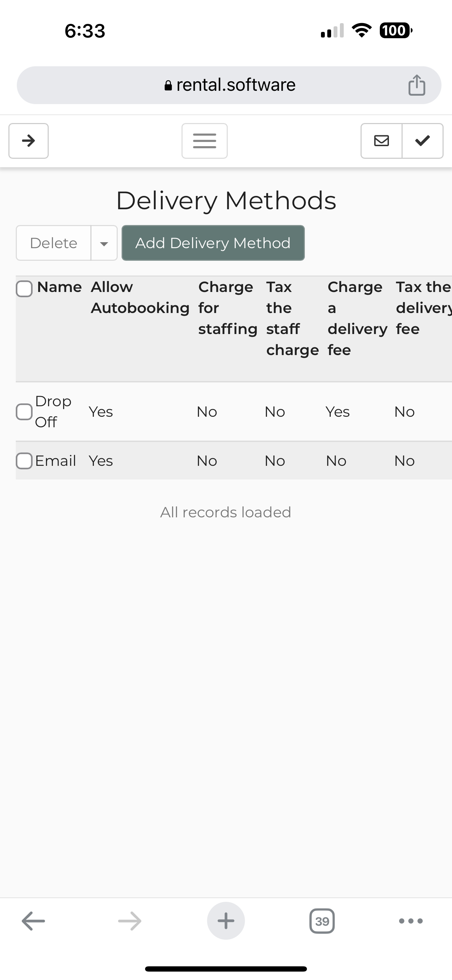Check the Drop Off row checkbox
Viewport: 452px width, 980px height.
tap(24, 411)
